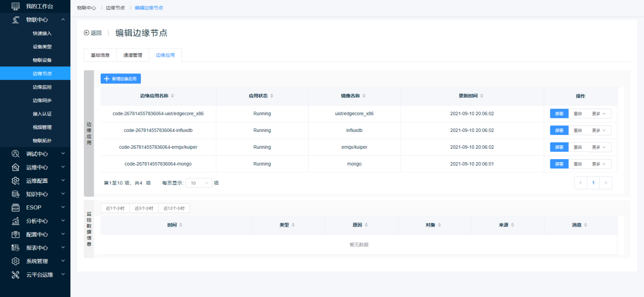Image resolution: width=644 pixels, height=297 pixels.
Task: Click 部署 button for mongo row
Action: coord(559,164)
